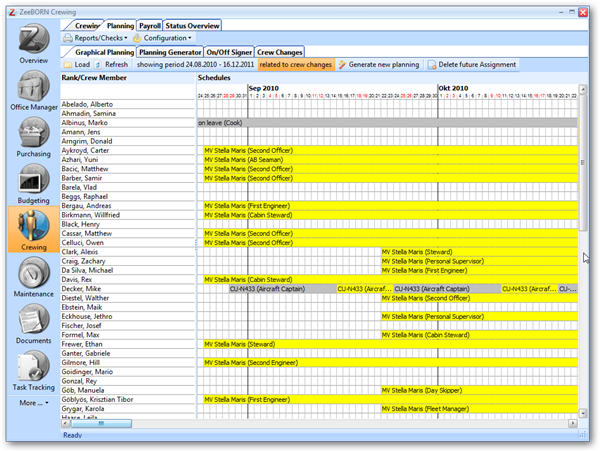The width and height of the screenshot is (600, 452).
Task: Click Generate new planning text
Action: 384,65
